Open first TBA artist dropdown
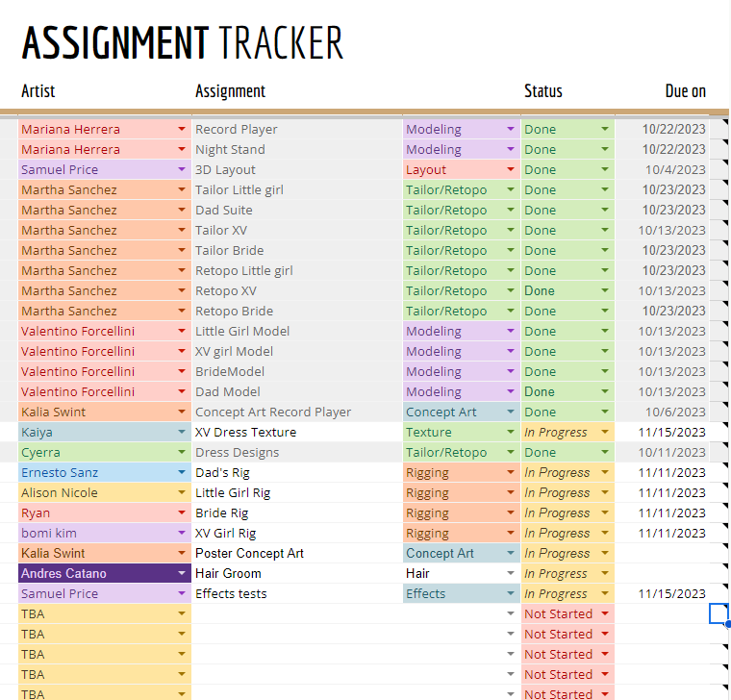Image resolution: width=731 pixels, height=700 pixels. point(182,613)
